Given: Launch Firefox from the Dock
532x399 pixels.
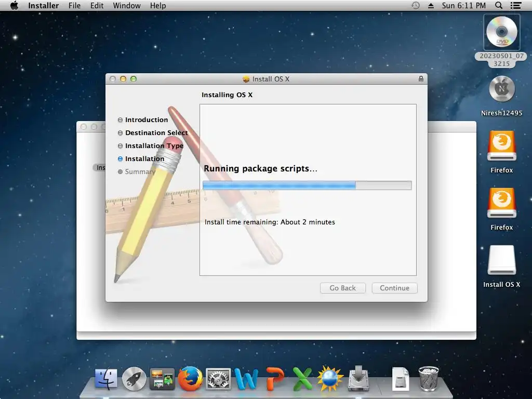Looking at the screenshot, I should coord(190,379).
